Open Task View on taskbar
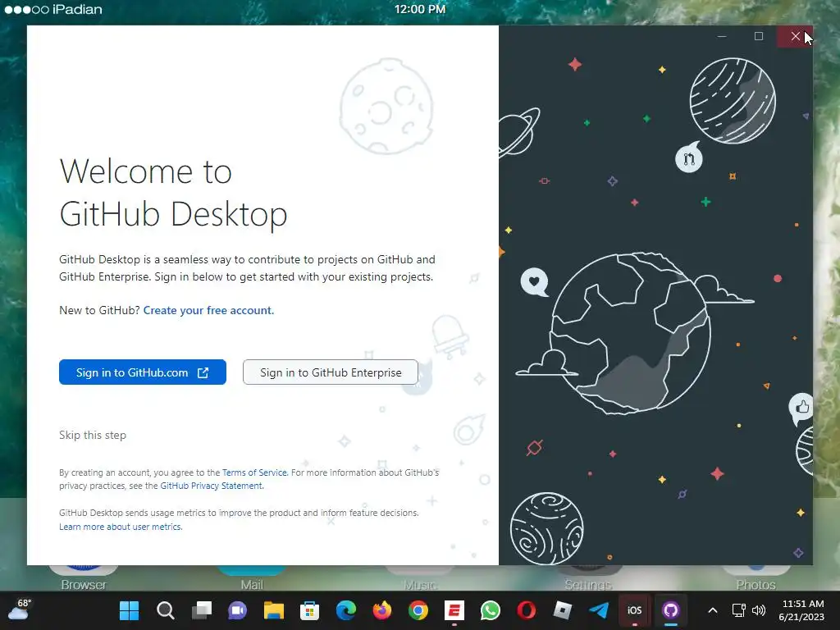Screen dimensions: 840x630 (x=202, y=610)
